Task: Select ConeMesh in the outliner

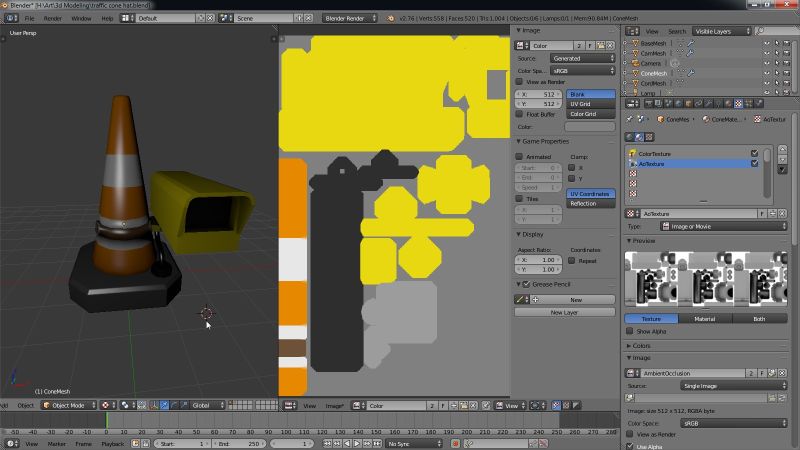Action: pyautogui.click(x=653, y=73)
